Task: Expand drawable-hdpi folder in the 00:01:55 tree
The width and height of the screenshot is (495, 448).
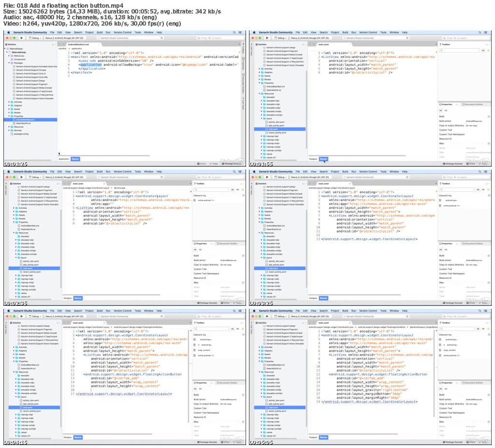Action: click(262, 101)
